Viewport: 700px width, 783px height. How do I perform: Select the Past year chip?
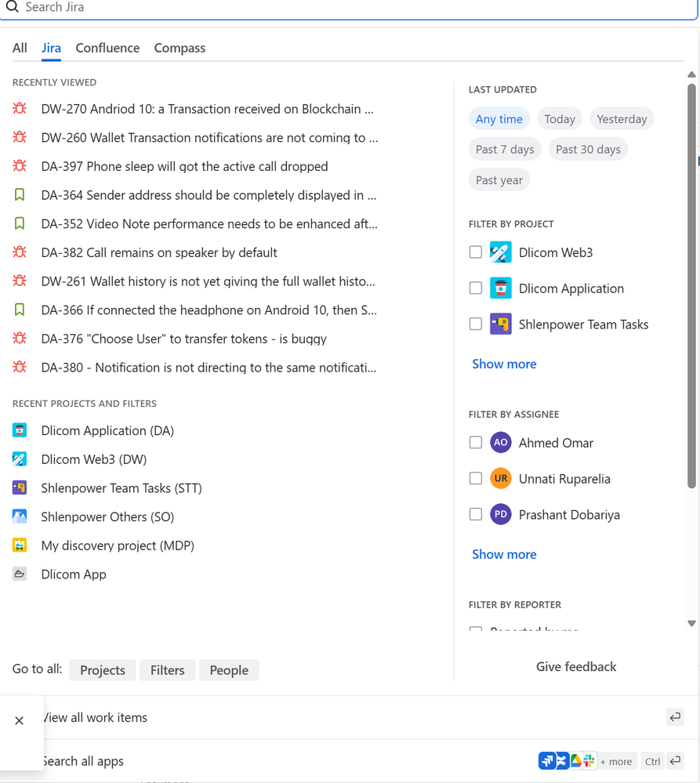(x=499, y=180)
